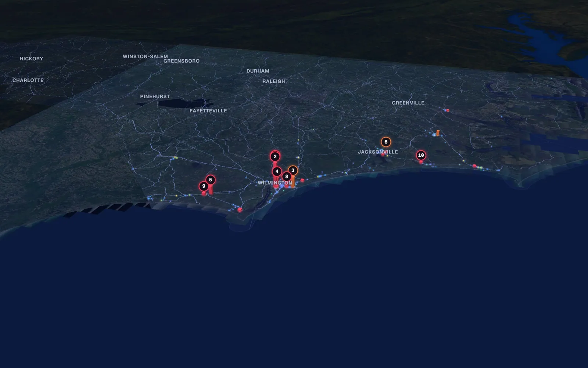Select map marker number 4
588x368 pixels.
277,171
